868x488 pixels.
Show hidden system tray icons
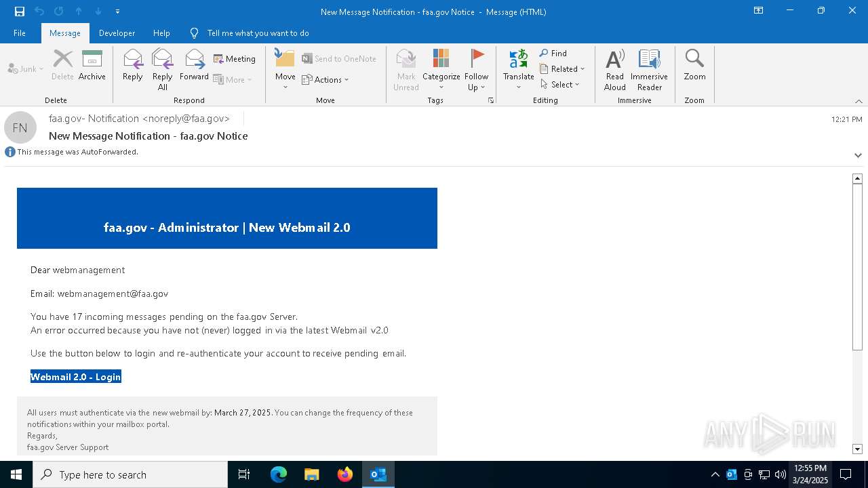coord(715,474)
